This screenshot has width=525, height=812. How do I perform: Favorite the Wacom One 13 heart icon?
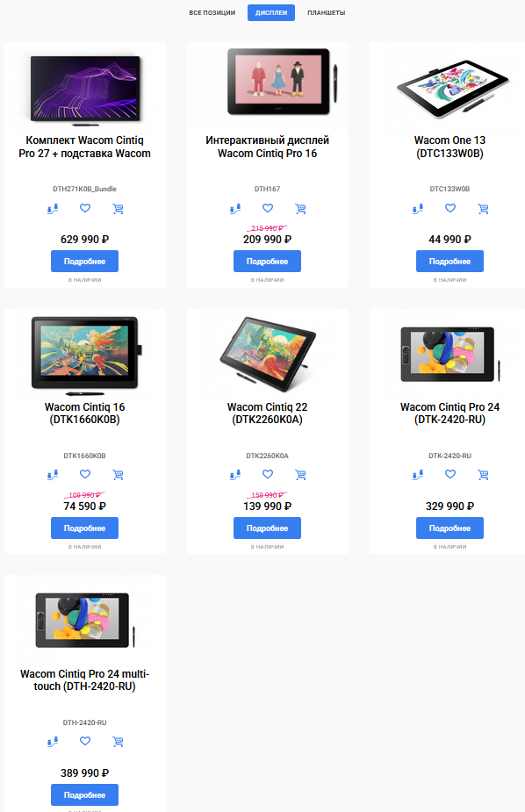pyautogui.click(x=450, y=208)
